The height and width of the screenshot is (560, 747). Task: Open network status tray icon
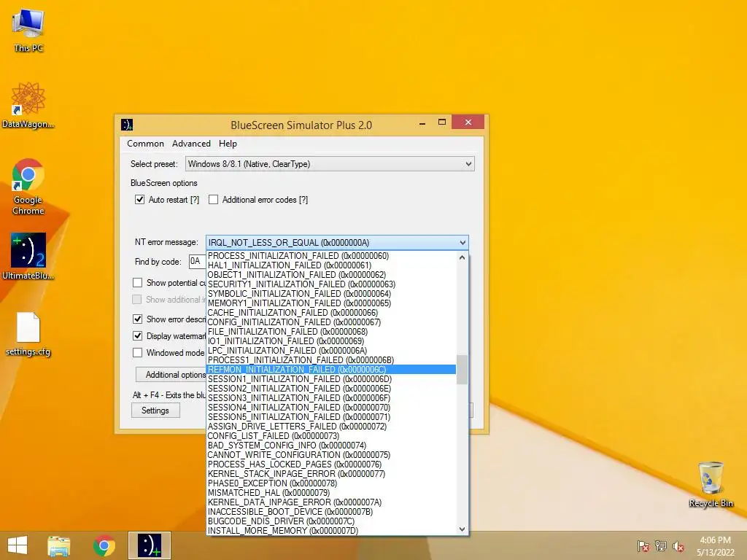point(661,546)
